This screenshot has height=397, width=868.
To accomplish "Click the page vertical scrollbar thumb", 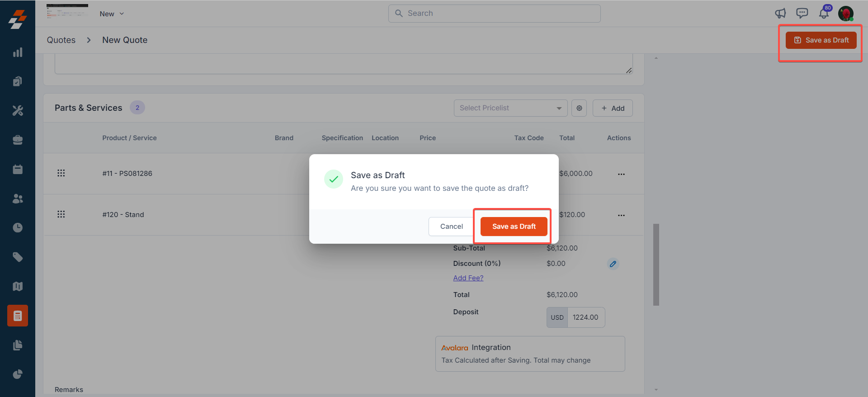I will pos(656,265).
